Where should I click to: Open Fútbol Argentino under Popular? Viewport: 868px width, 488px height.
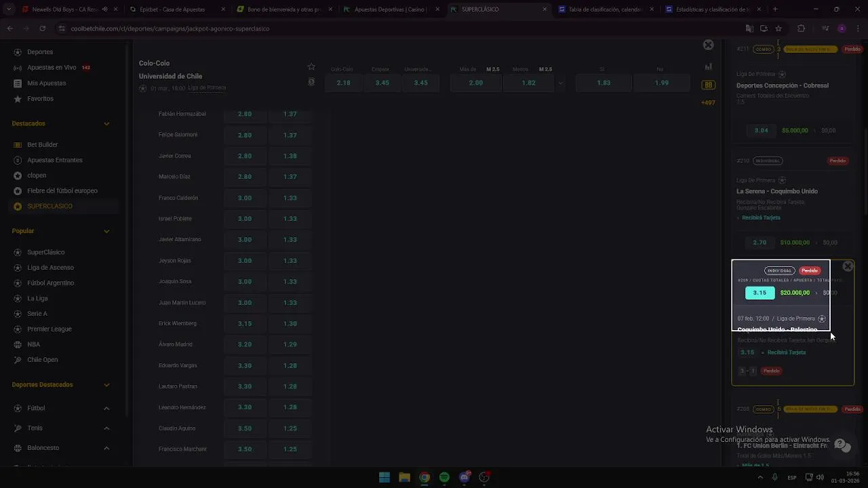pyautogui.click(x=50, y=283)
